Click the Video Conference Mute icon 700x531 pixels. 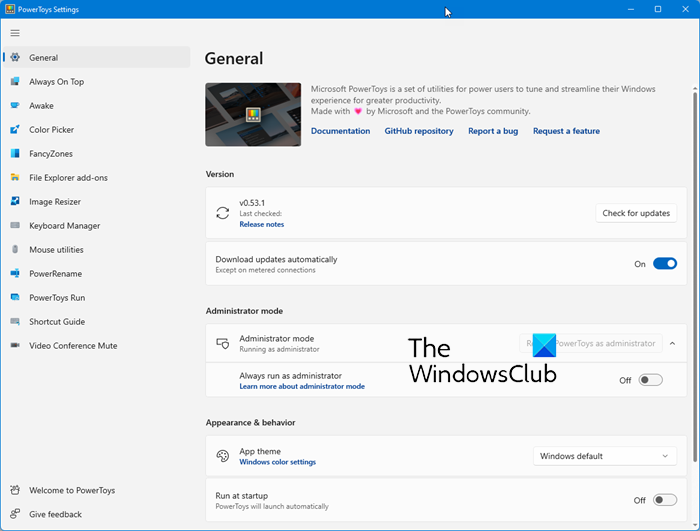[x=15, y=346]
